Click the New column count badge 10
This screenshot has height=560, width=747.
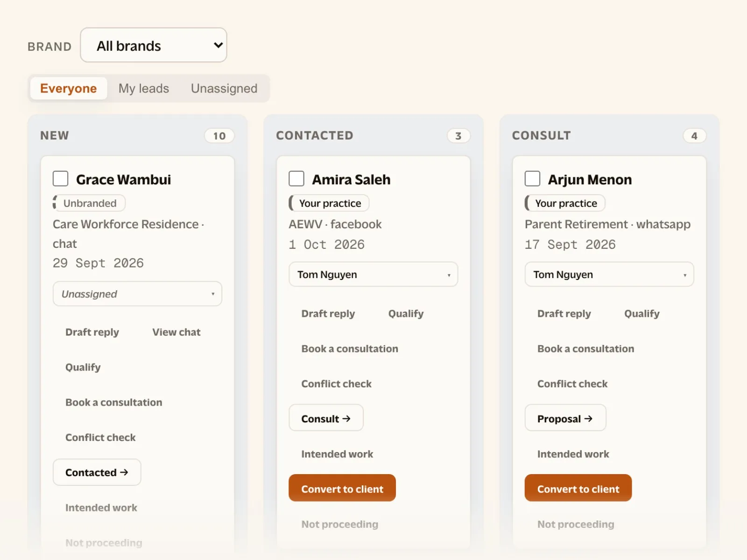pos(219,136)
